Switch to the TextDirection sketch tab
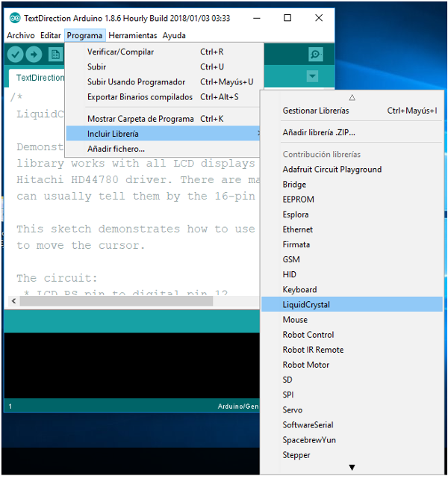 37,78
